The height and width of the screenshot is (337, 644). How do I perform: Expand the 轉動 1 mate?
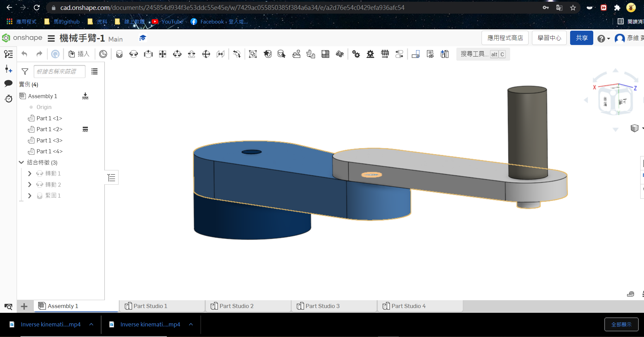(x=30, y=173)
